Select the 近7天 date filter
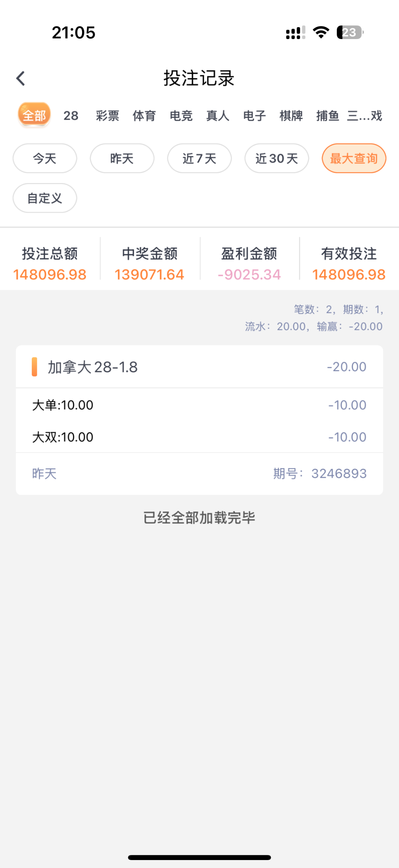 [x=199, y=158]
